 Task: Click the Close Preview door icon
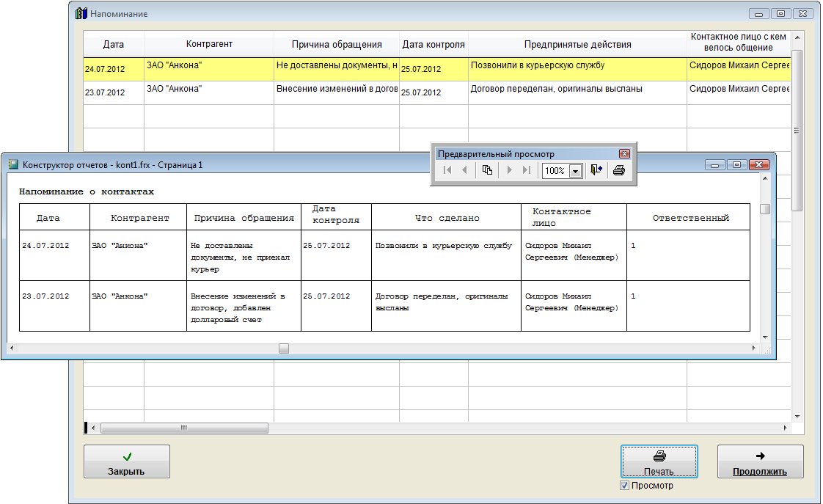point(596,170)
